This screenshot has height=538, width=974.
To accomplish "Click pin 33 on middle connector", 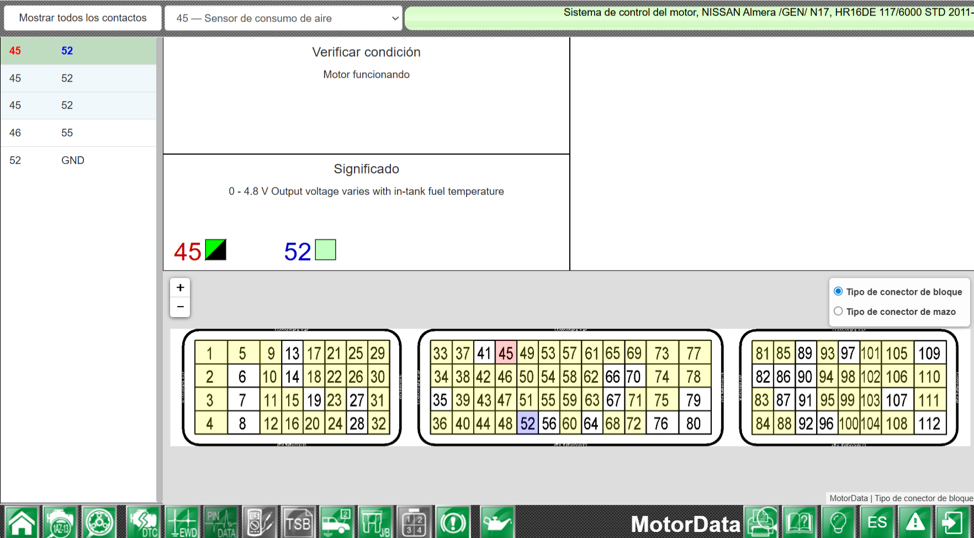I will [440, 353].
